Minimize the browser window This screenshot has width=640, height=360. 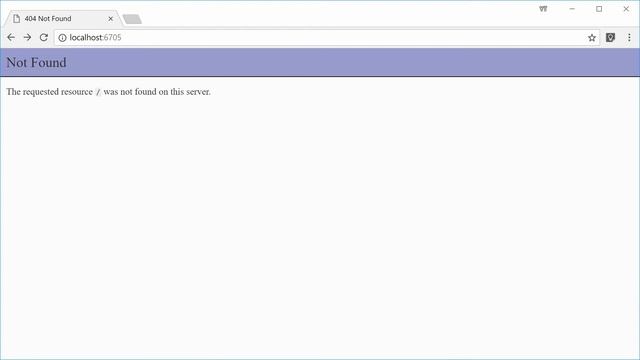(x=572, y=9)
